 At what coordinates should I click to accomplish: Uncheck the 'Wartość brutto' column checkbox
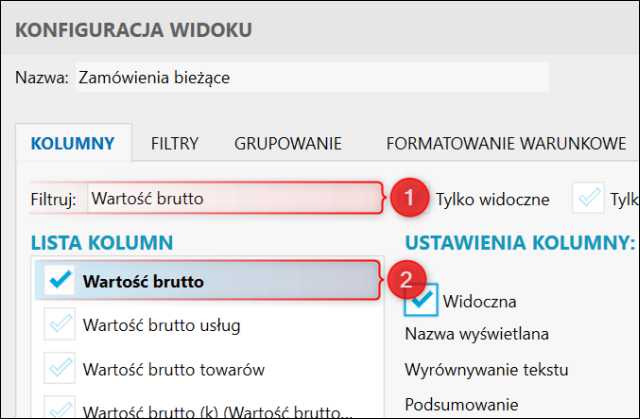[59, 282]
